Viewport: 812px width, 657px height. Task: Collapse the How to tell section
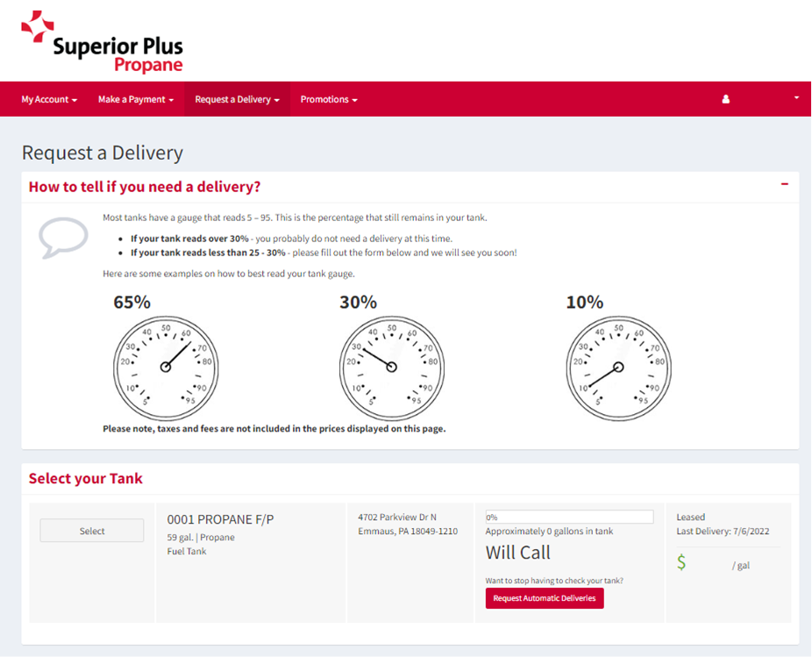785,184
